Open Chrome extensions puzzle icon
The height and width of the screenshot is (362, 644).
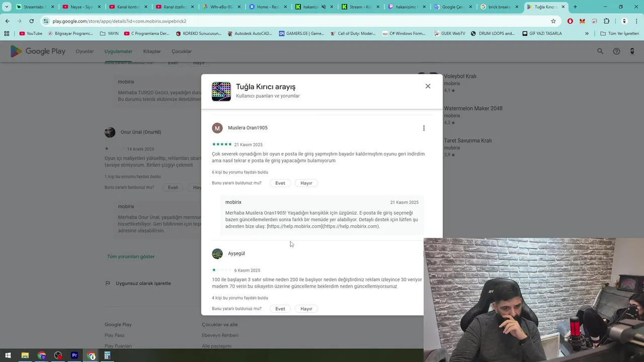[x=606, y=21]
